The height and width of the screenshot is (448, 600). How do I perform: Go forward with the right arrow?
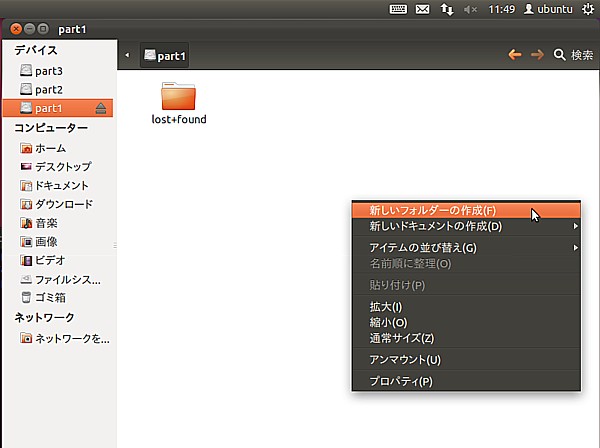point(537,55)
